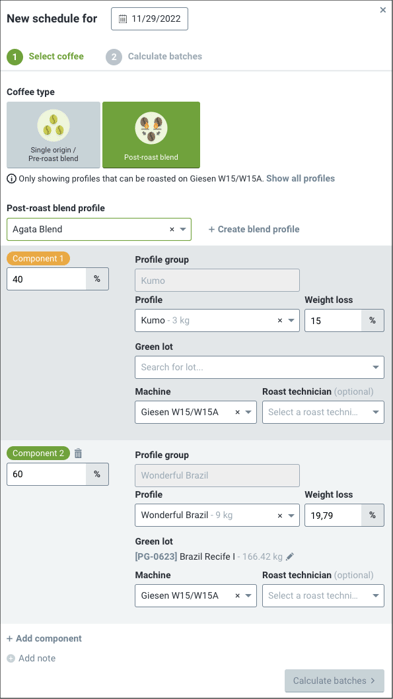393x699 pixels.
Task: Select Post-roast blend coffee type
Action: coord(151,135)
